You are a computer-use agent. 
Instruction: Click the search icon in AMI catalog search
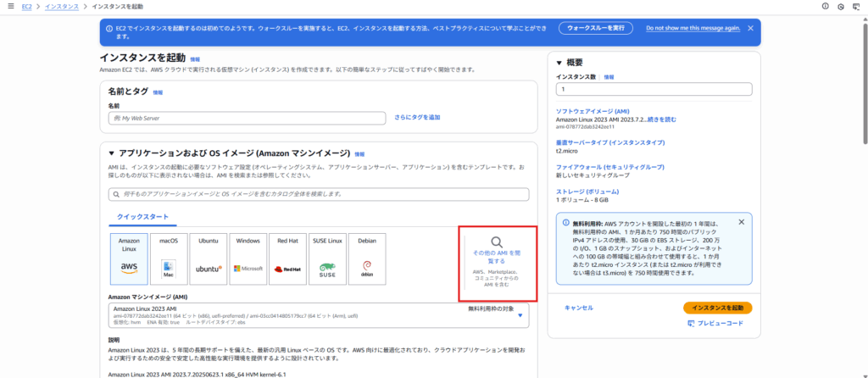[116, 194]
